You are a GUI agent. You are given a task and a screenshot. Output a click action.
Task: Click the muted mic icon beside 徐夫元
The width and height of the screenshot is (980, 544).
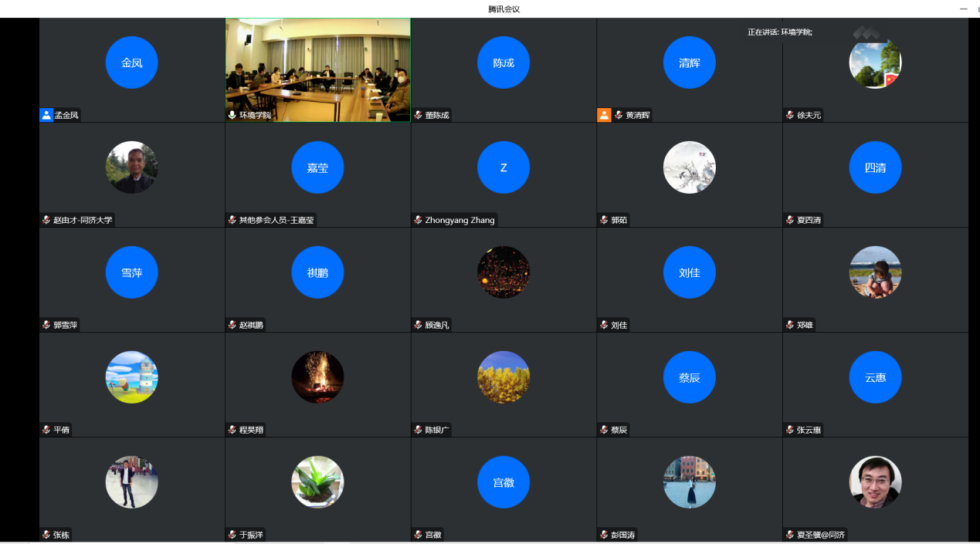pyautogui.click(x=790, y=115)
